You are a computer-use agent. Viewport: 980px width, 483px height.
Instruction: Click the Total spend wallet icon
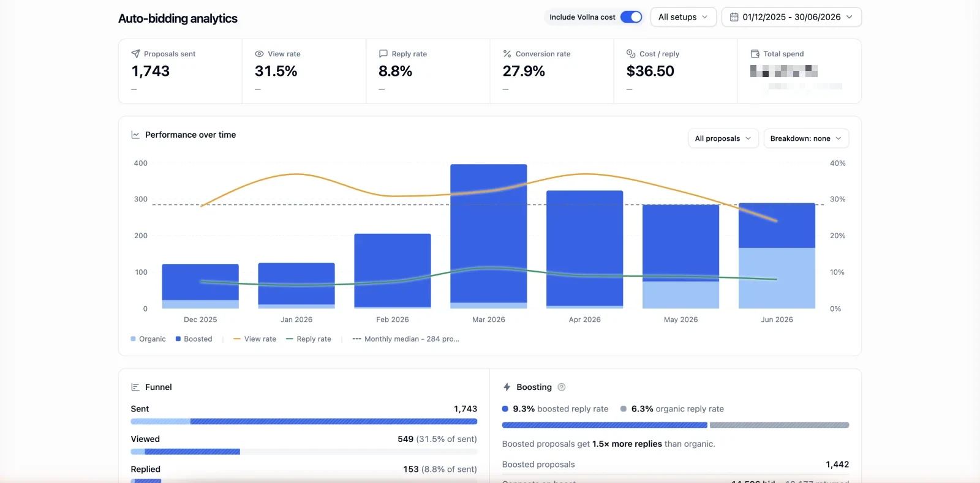755,54
